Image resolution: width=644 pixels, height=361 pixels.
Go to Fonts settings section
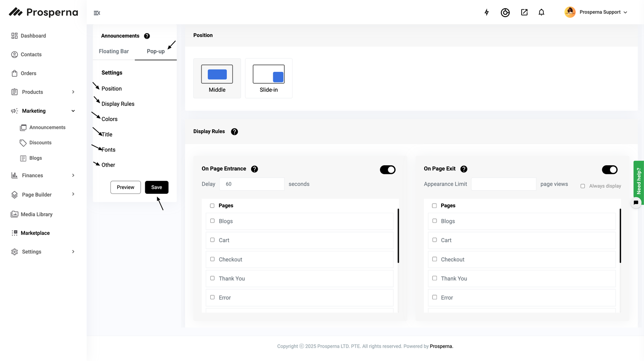click(x=109, y=150)
